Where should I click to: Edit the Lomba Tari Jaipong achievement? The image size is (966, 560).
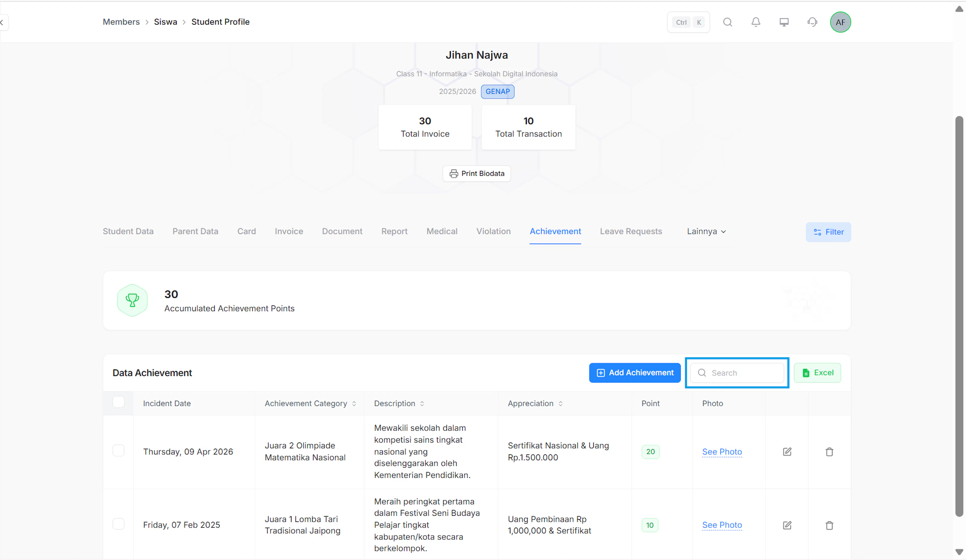(x=787, y=525)
